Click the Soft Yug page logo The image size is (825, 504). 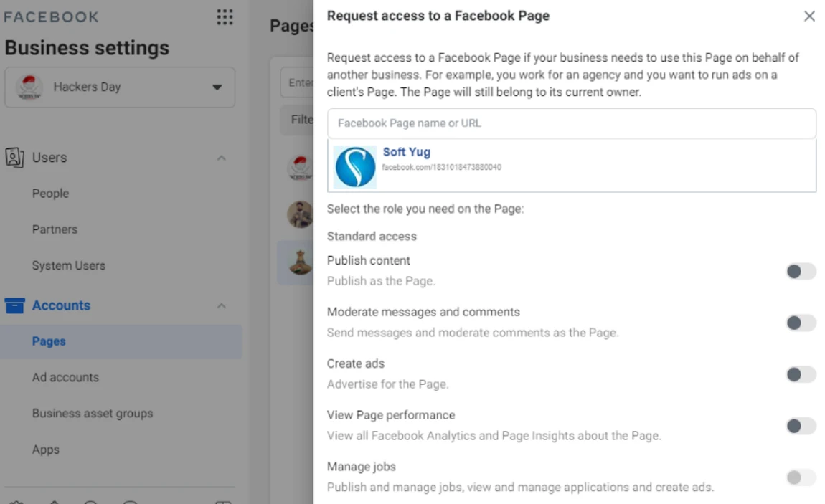point(355,167)
